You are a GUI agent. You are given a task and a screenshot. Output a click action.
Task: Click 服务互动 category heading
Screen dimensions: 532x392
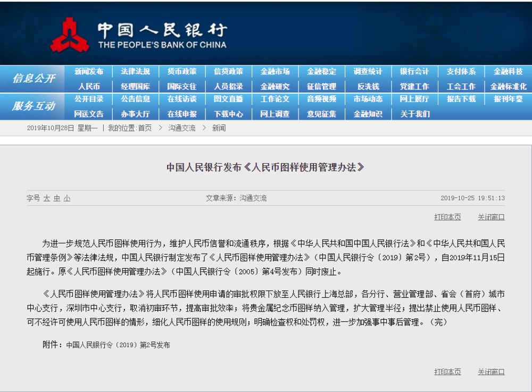pyautogui.click(x=34, y=106)
